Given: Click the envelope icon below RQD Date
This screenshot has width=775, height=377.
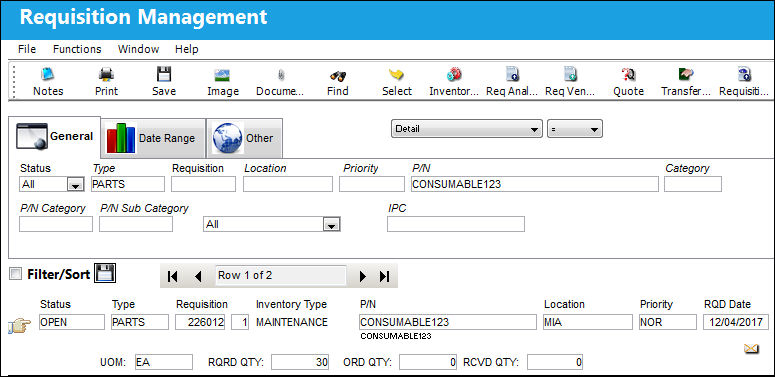Looking at the screenshot, I should click(751, 349).
